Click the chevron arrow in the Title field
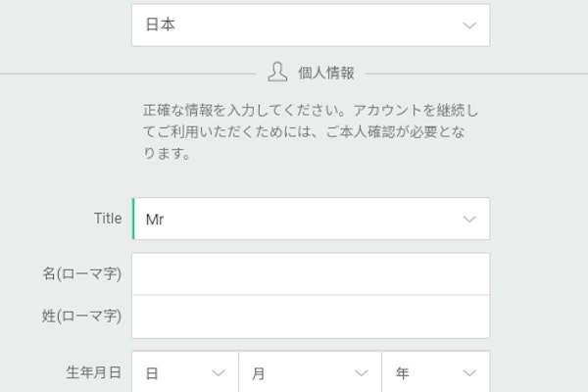This screenshot has height=392, width=588. (469, 220)
